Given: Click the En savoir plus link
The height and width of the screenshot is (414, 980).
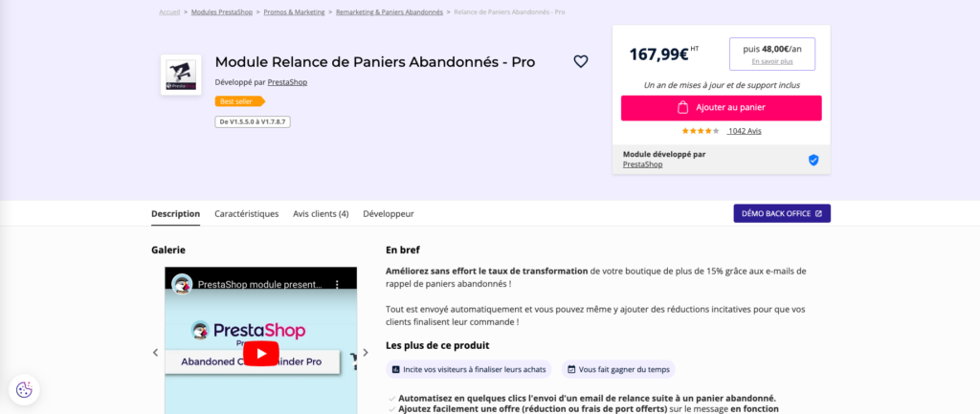Looking at the screenshot, I should [771, 61].
